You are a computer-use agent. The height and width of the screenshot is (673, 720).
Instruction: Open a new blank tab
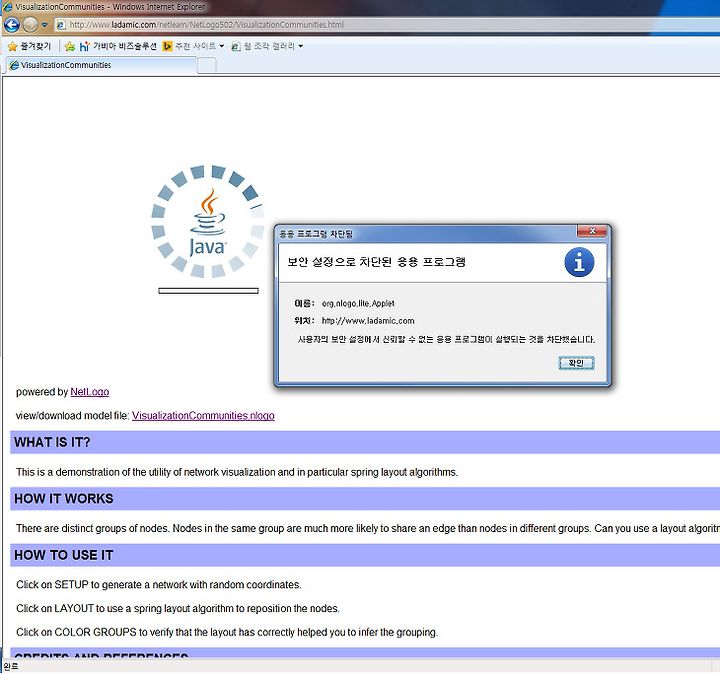pyautogui.click(x=207, y=66)
